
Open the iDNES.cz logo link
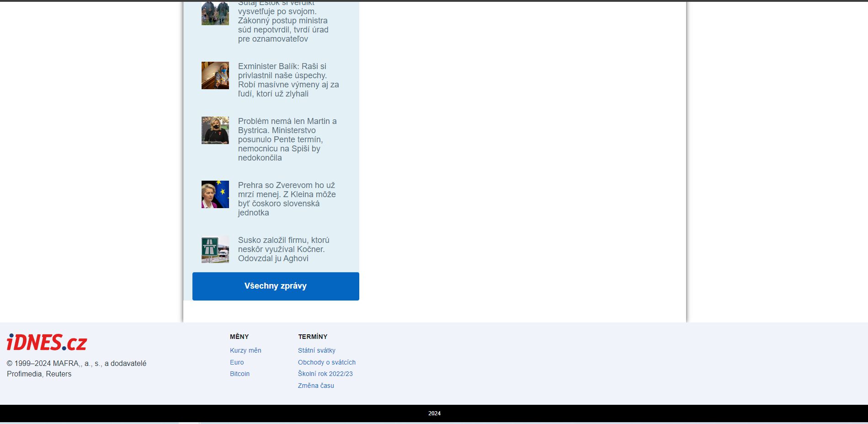point(47,342)
